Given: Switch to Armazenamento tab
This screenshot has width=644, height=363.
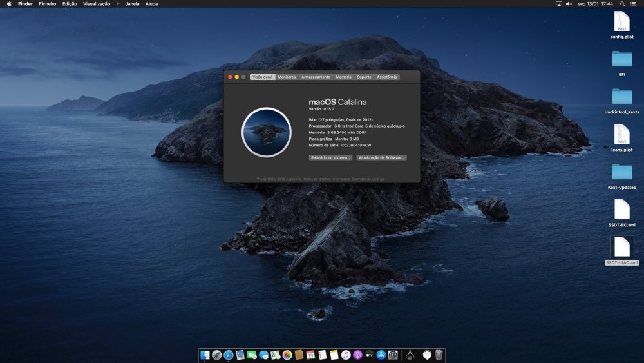Looking at the screenshot, I should tap(316, 77).
